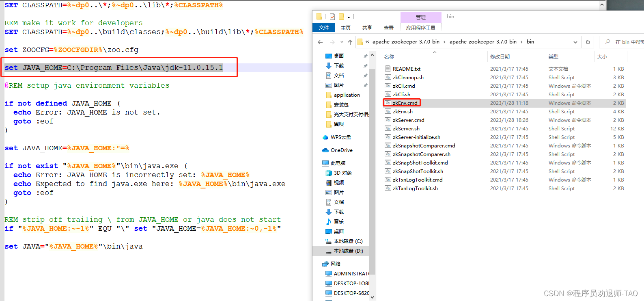Click the 12 KB size cell
The width and height of the screenshot is (644, 301).
(x=617, y=129)
